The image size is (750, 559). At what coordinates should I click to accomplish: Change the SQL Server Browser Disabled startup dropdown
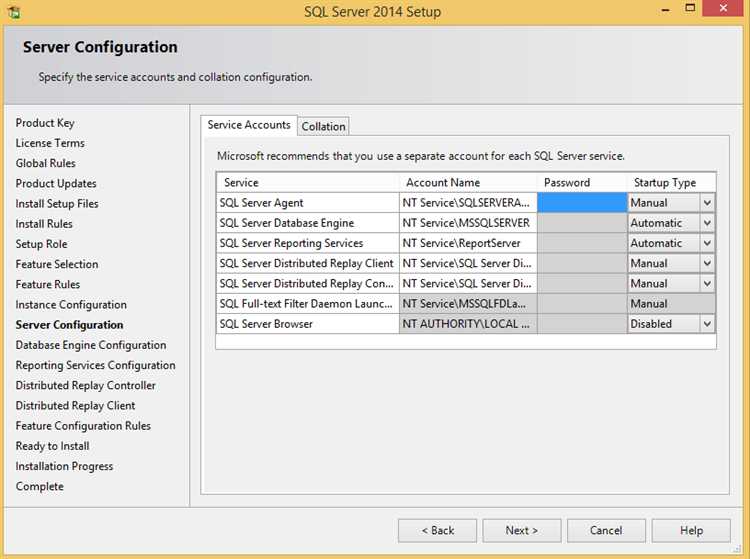pos(707,324)
